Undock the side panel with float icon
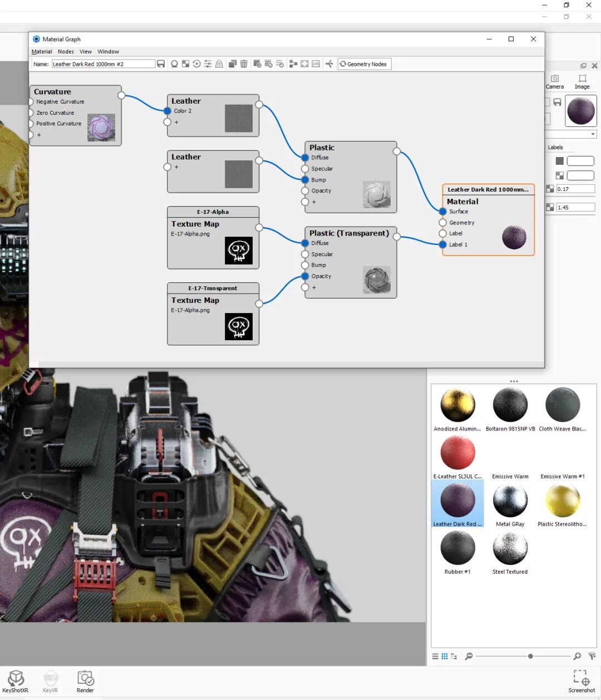601x700 pixels. tap(583, 66)
